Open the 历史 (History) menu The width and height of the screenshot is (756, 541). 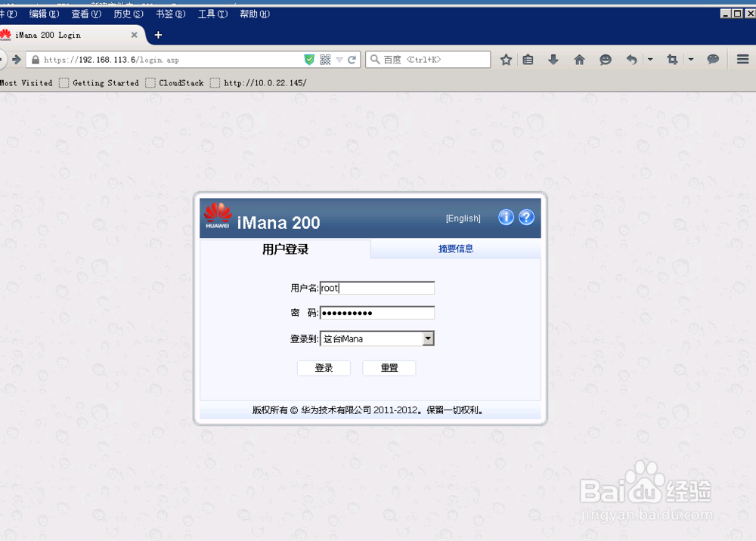pos(129,14)
